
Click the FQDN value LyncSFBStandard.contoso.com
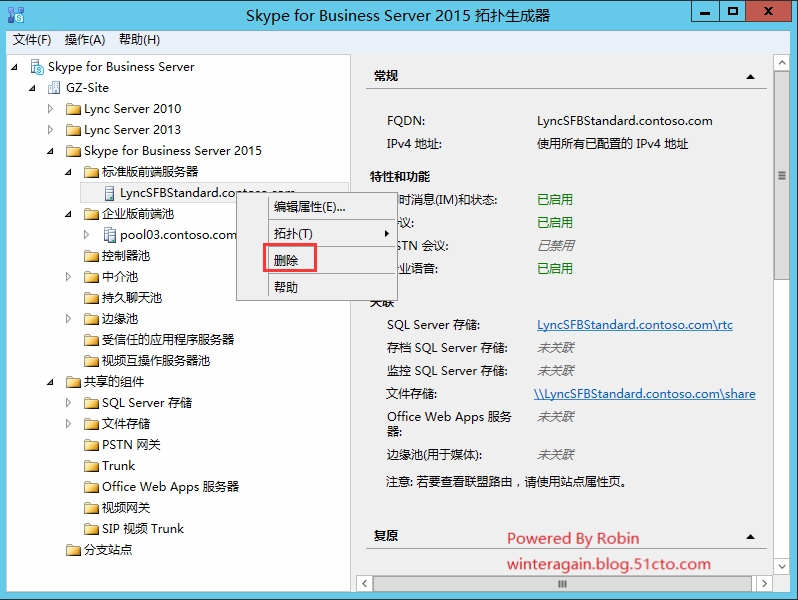[624, 121]
